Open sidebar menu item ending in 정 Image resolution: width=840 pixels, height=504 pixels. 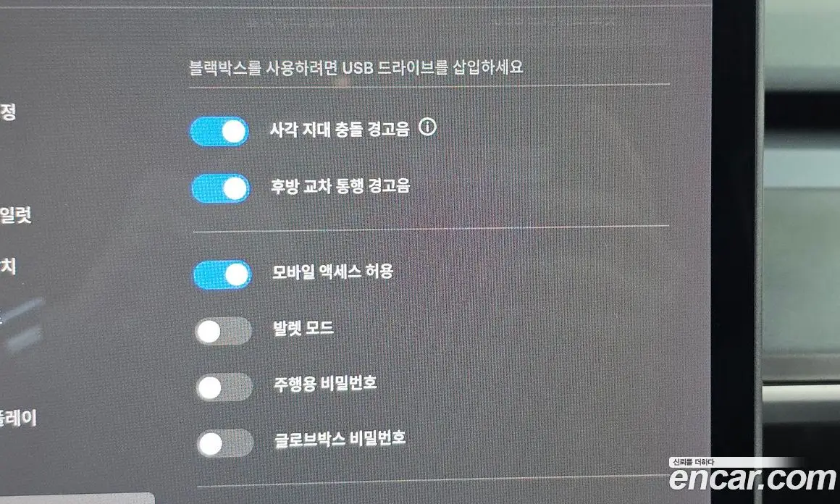[x=8, y=112]
